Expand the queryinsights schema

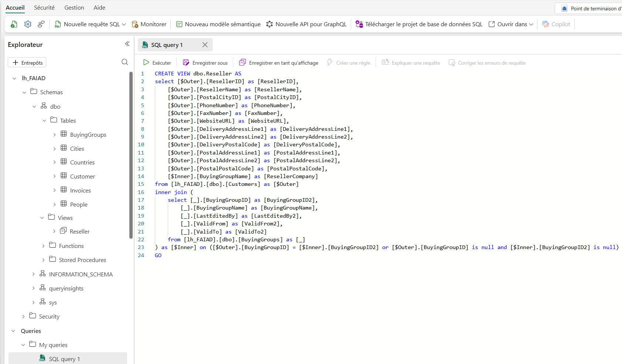click(x=33, y=288)
